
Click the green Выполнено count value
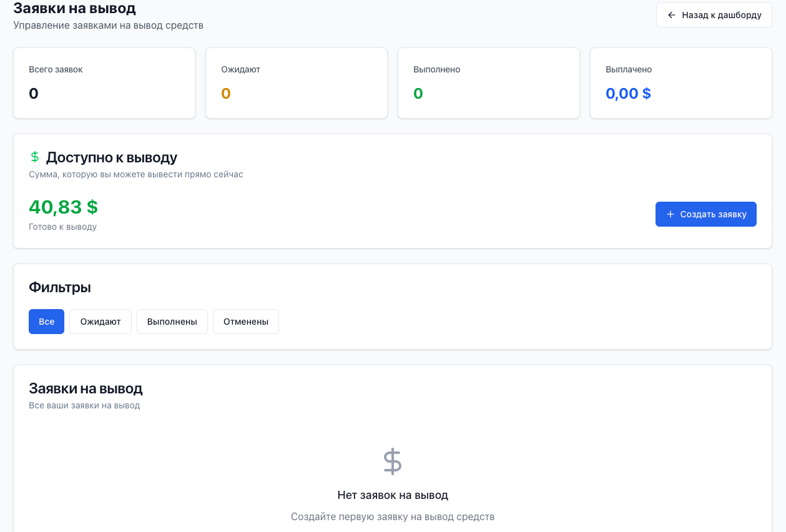pos(418,94)
